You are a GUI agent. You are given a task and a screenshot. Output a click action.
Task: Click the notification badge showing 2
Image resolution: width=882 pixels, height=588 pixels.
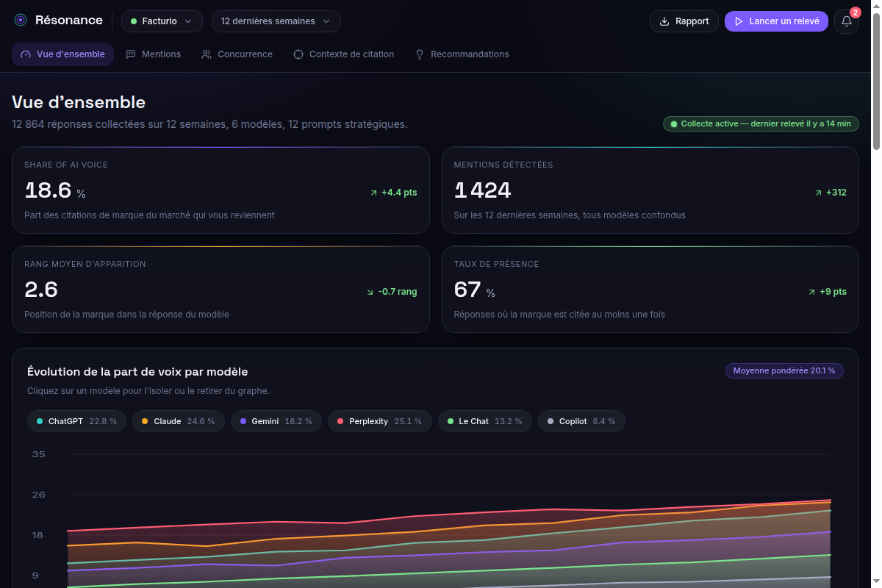point(855,12)
